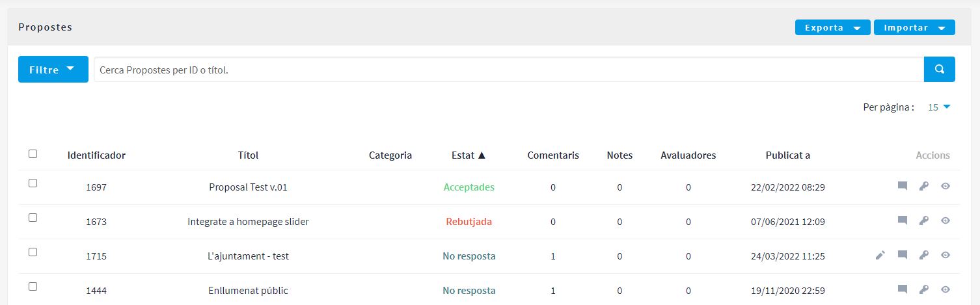Screen dimensions: 980x305
Task: Click the magnifier search button
Action: (x=939, y=70)
